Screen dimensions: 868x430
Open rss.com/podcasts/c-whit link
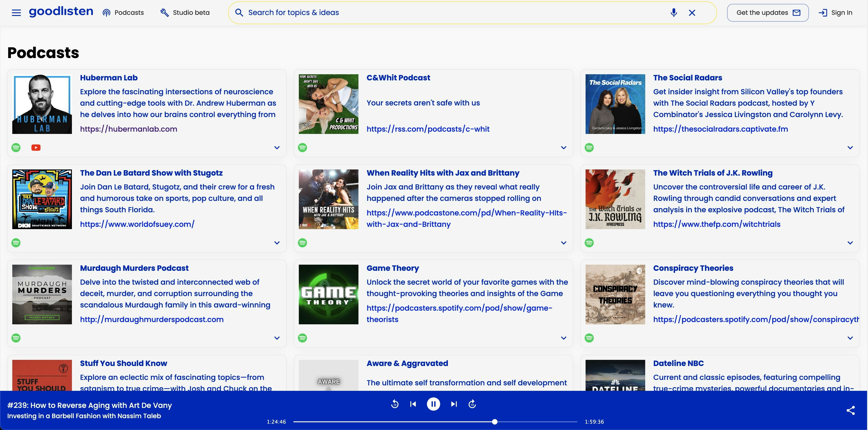click(x=428, y=129)
